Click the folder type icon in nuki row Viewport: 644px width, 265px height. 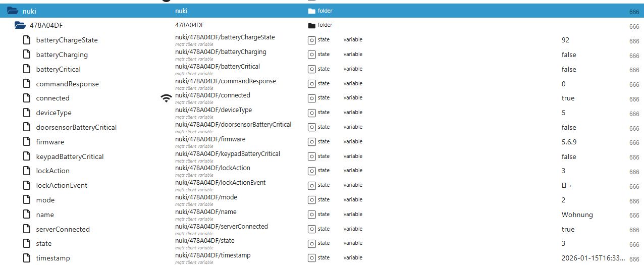[x=311, y=11]
